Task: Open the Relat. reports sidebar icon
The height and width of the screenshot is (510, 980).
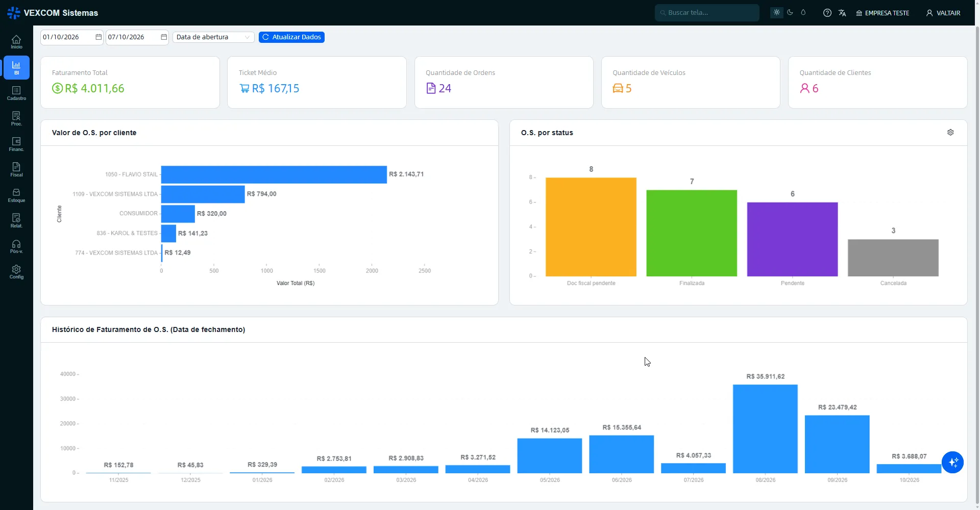Action: tap(16, 220)
